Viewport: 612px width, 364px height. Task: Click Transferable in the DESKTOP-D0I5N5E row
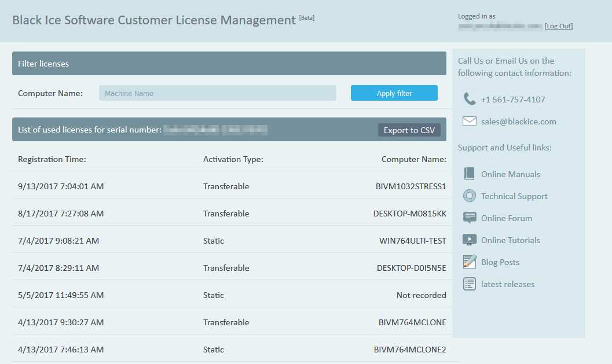click(226, 268)
